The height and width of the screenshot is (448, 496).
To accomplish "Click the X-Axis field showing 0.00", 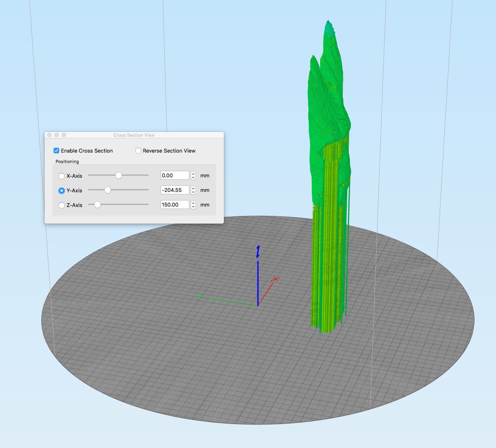I will point(174,176).
